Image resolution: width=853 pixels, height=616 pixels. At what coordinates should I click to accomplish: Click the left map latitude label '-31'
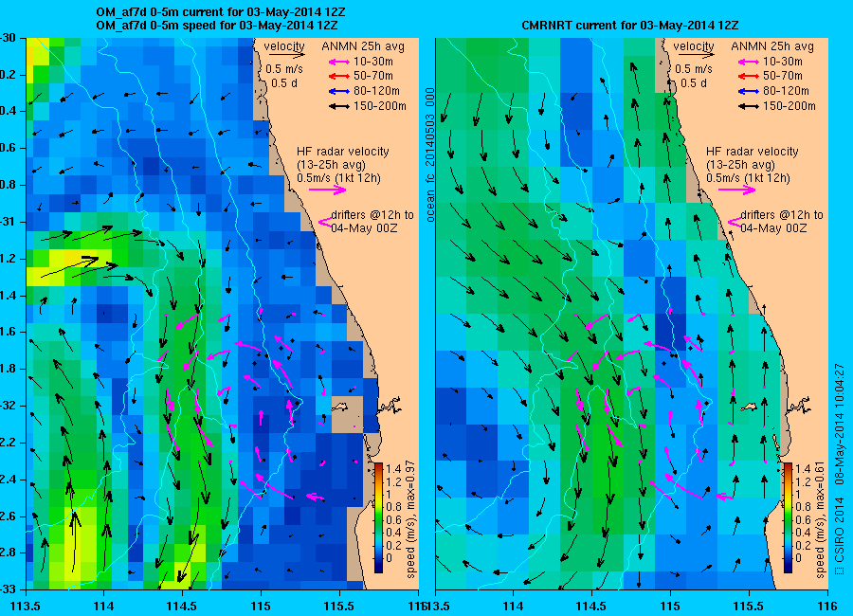pyautogui.click(x=9, y=222)
